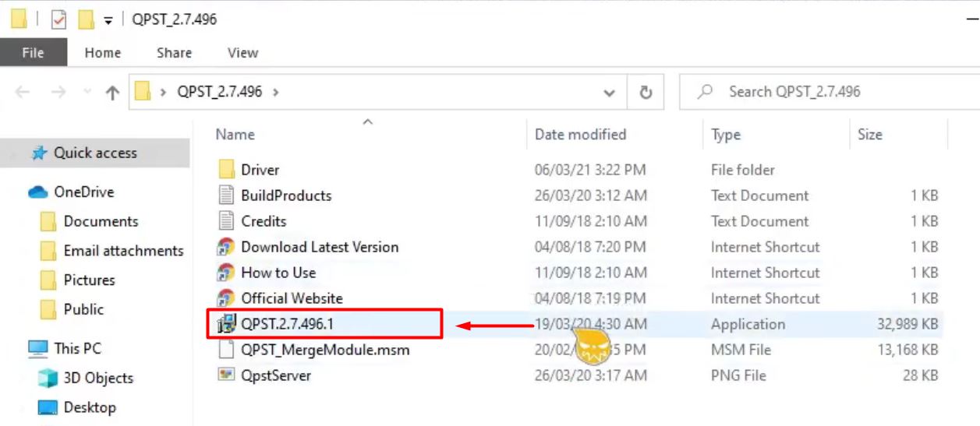Click the properties quick access toolbar icon

coord(59,20)
